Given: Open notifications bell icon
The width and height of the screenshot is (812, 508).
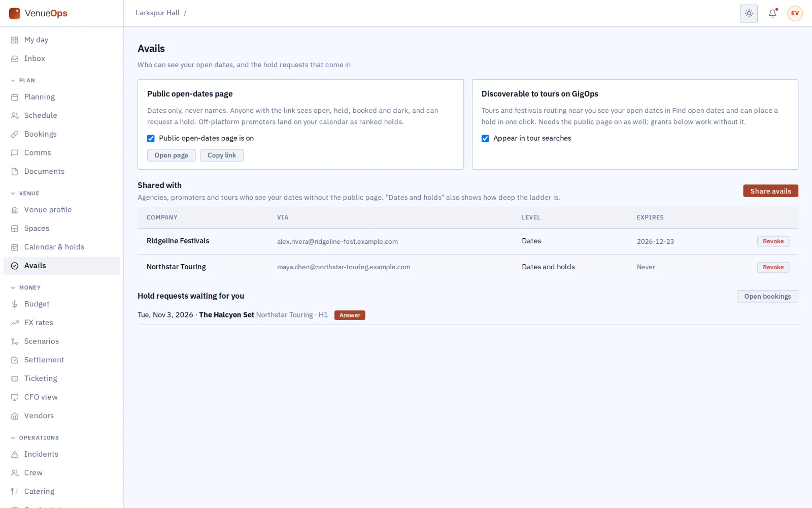Looking at the screenshot, I should coord(772,13).
